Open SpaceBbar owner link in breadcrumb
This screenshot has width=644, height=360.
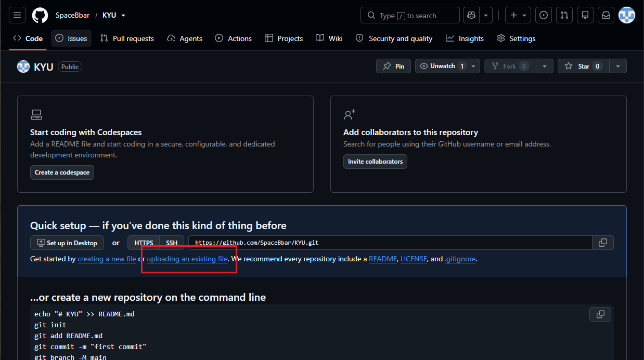(x=73, y=15)
